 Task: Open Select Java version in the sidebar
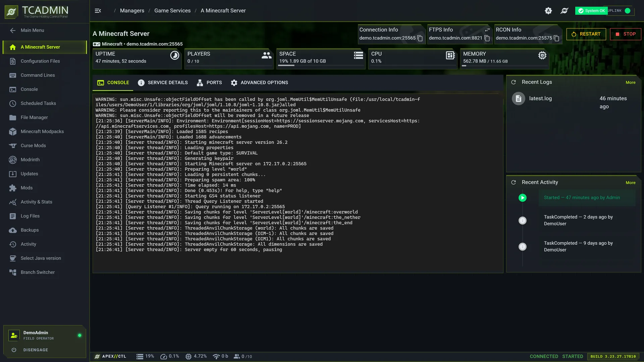(45, 258)
